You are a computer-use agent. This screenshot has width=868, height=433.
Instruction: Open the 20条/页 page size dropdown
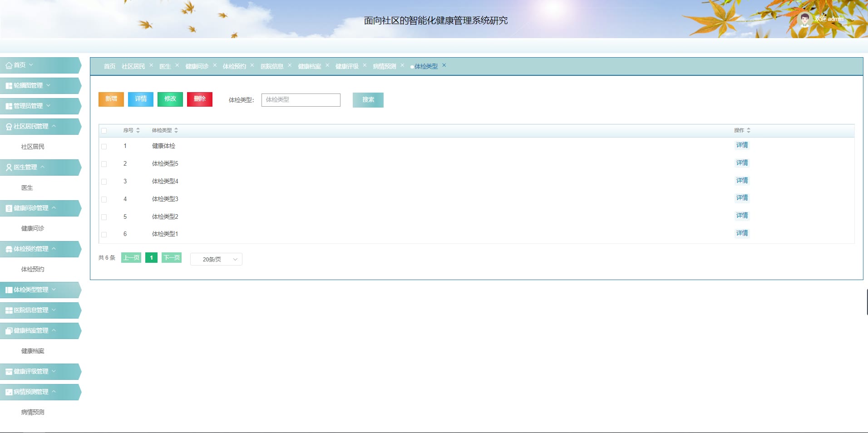pyautogui.click(x=216, y=259)
